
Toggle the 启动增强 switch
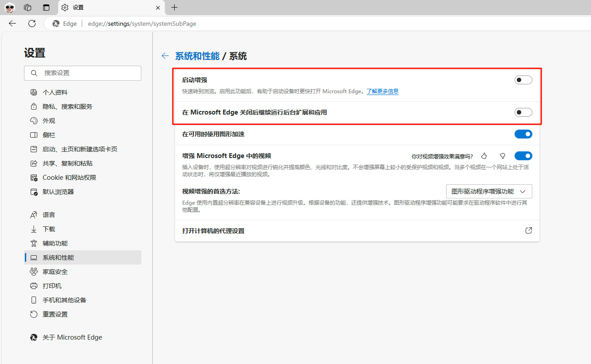523,80
